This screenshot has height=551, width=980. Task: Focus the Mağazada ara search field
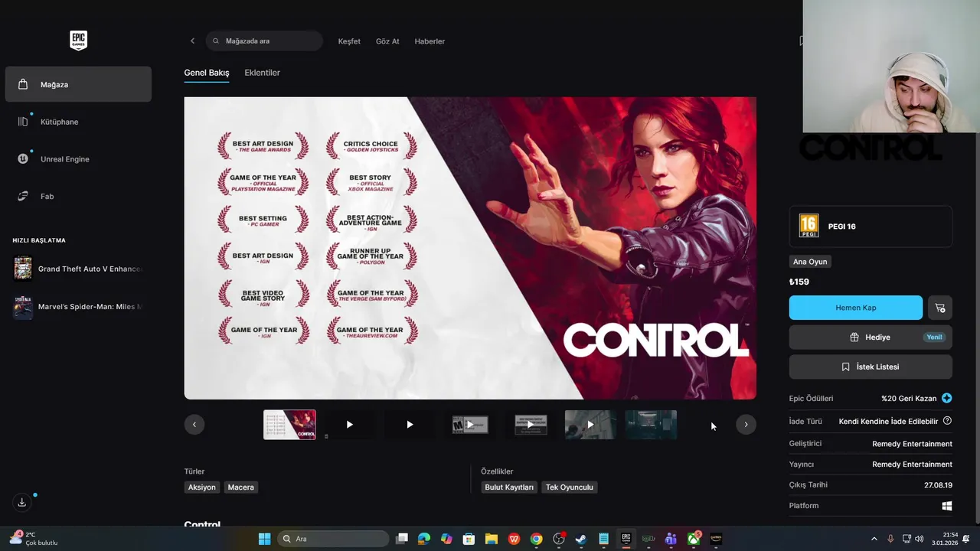[x=264, y=41]
